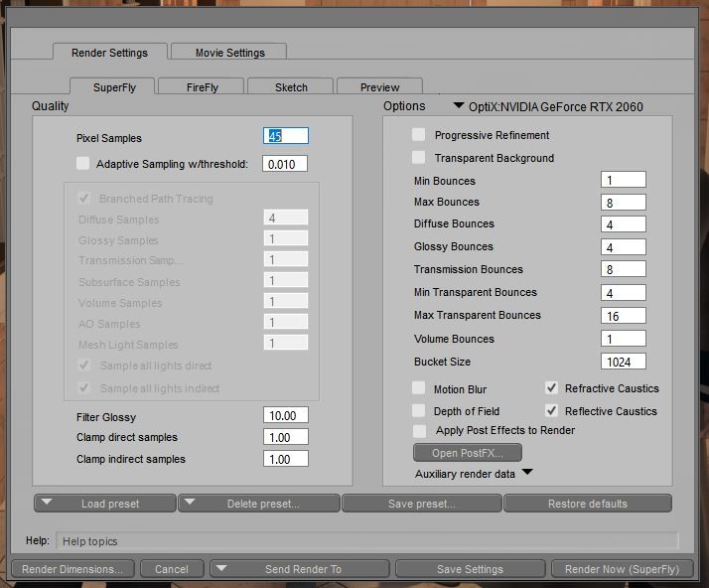Screen dimensions: 709x588
Task: Disable Refractive Caustics checkbox
Action: point(551,388)
